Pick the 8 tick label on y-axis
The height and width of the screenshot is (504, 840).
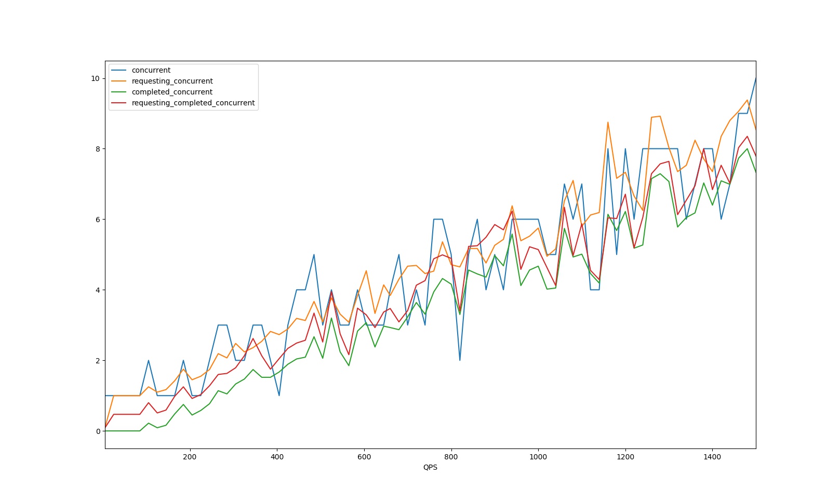[x=98, y=149]
